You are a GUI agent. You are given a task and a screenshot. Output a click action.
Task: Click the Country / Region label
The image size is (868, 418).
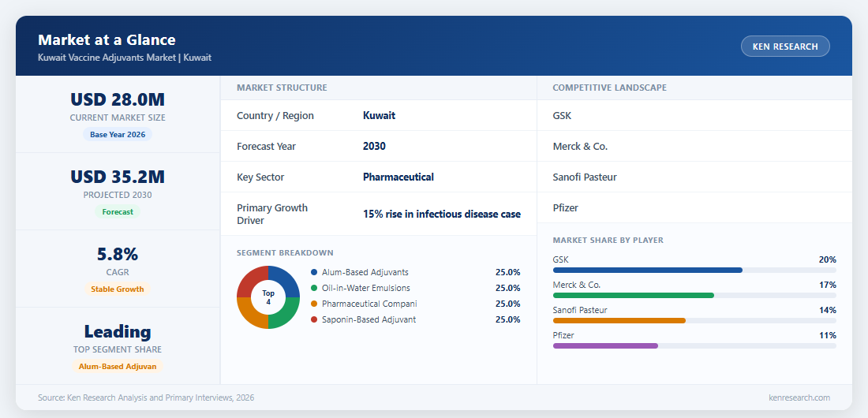coord(275,116)
